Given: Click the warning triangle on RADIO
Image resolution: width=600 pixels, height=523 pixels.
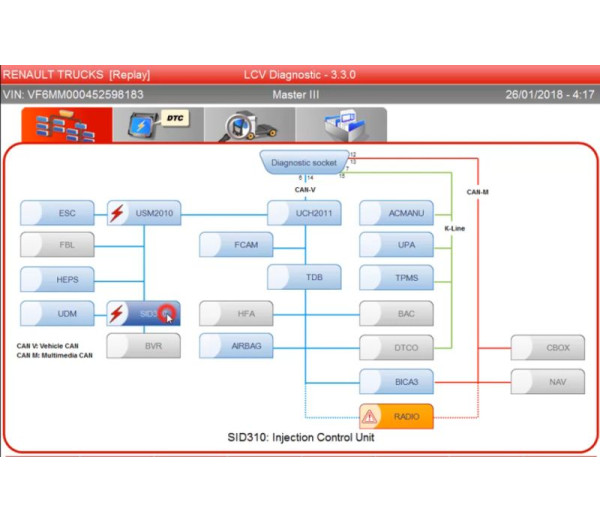Looking at the screenshot, I should coord(370,416).
